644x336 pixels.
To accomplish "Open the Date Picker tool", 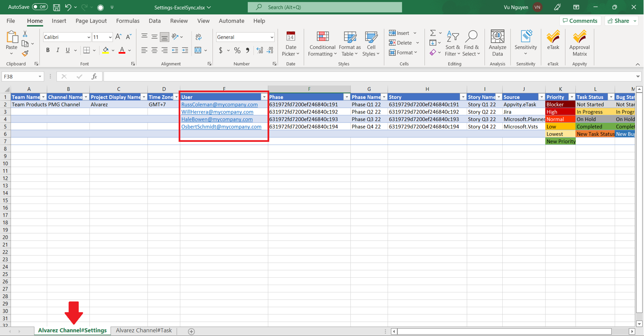I will pyautogui.click(x=291, y=43).
